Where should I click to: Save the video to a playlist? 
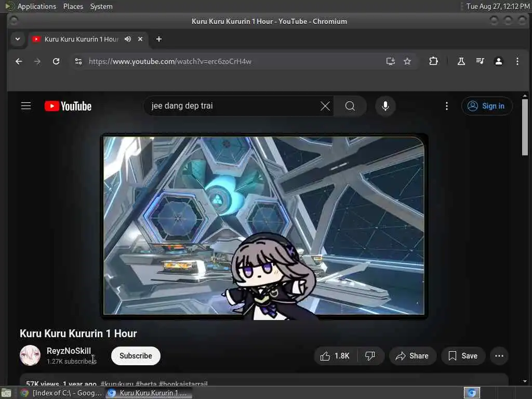point(463,356)
